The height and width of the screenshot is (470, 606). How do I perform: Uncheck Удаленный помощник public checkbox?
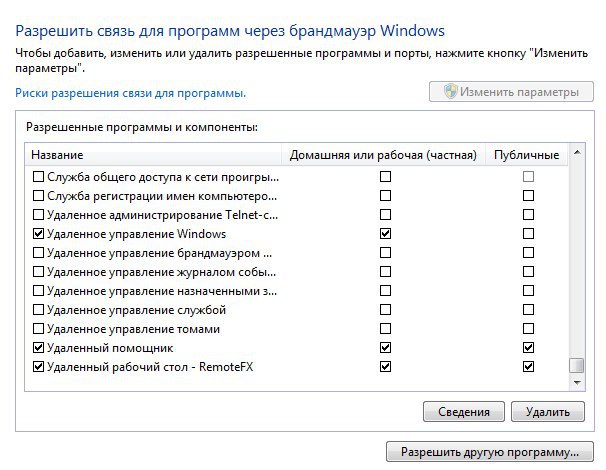[x=528, y=347]
